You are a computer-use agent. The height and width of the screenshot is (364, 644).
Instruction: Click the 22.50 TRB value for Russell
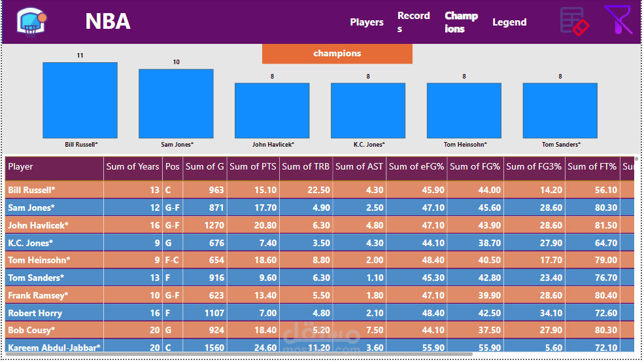[318, 190]
